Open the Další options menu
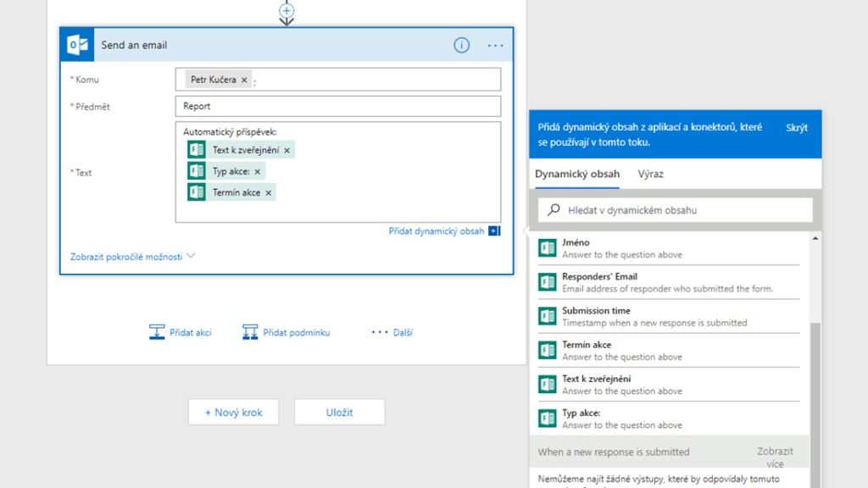The image size is (868, 488). click(392, 332)
